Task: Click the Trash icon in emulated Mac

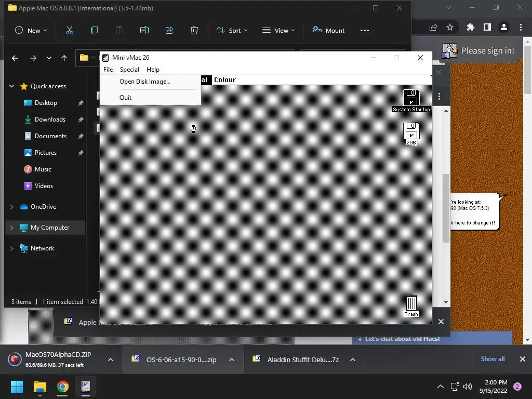Action: click(x=411, y=305)
